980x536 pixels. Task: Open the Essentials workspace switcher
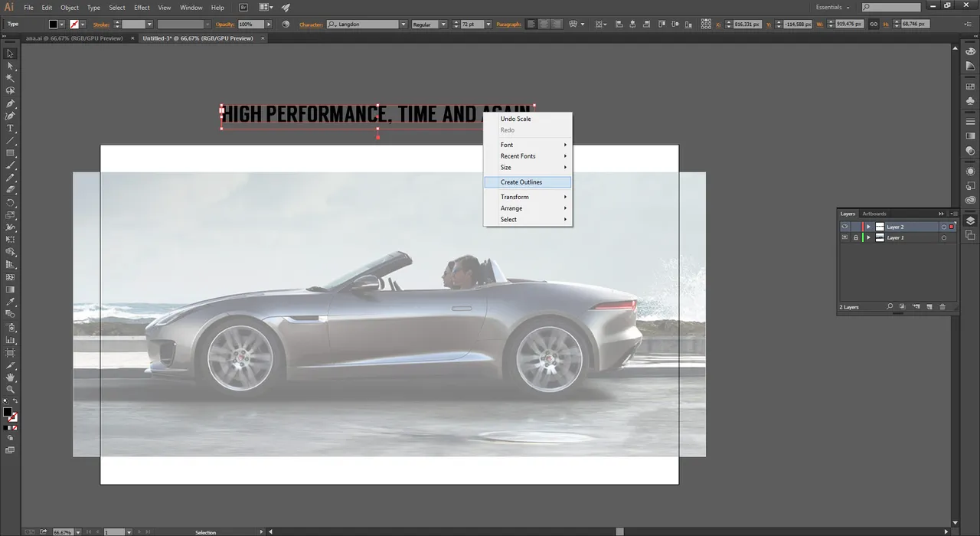tap(832, 8)
